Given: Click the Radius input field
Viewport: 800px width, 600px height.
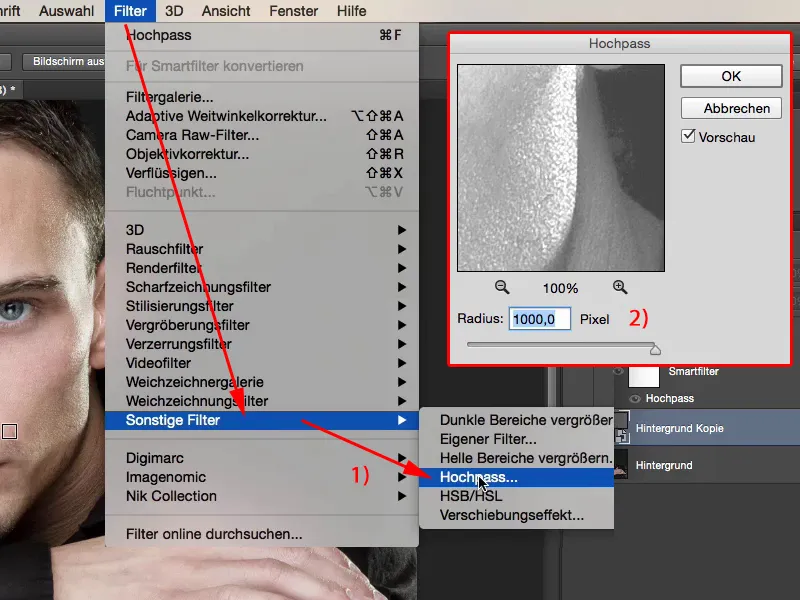Looking at the screenshot, I should pyautogui.click(x=540, y=319).
